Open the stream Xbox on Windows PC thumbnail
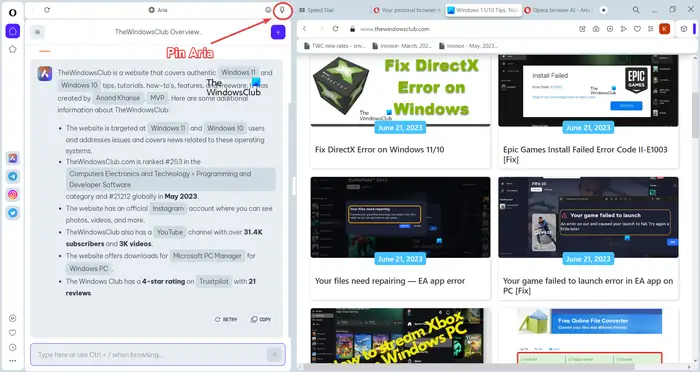Viewport: 700px width, 372px height. tap(400, 336)
